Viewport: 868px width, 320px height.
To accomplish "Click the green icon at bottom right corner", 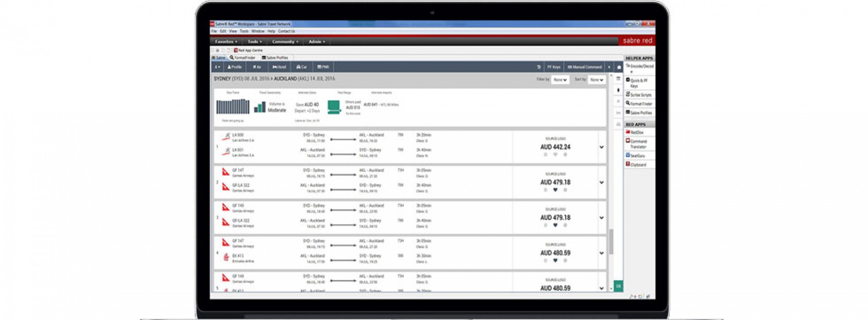I will pyautogui.click(x=618, y=286).
